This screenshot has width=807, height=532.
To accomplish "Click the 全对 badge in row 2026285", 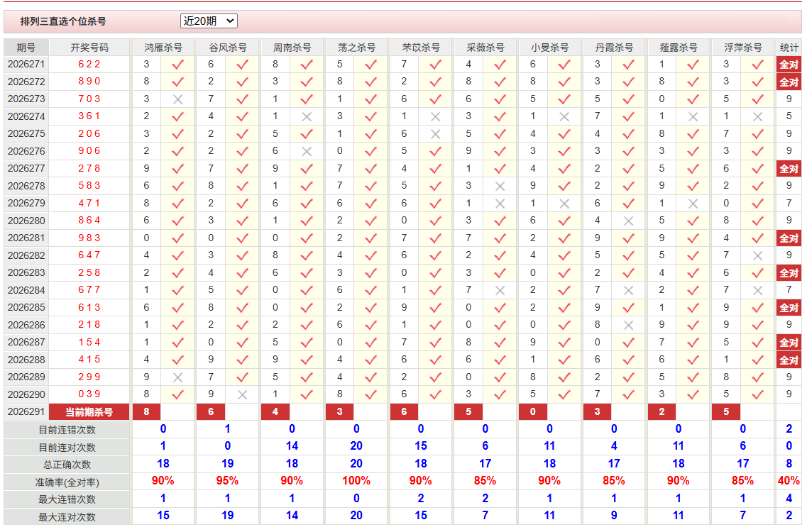I will point(789,308).
